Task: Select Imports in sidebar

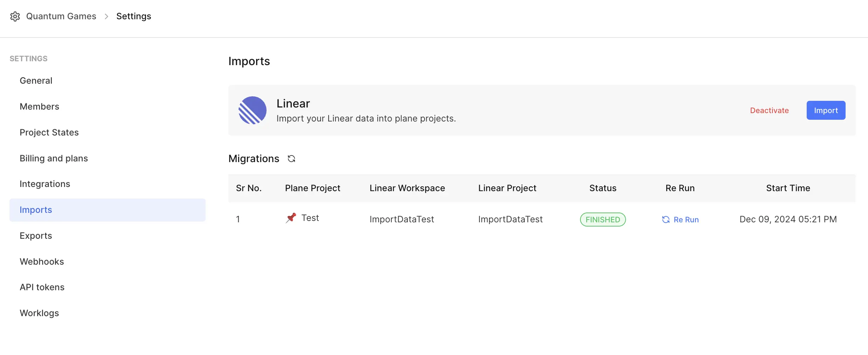Action: click(108, 210)
